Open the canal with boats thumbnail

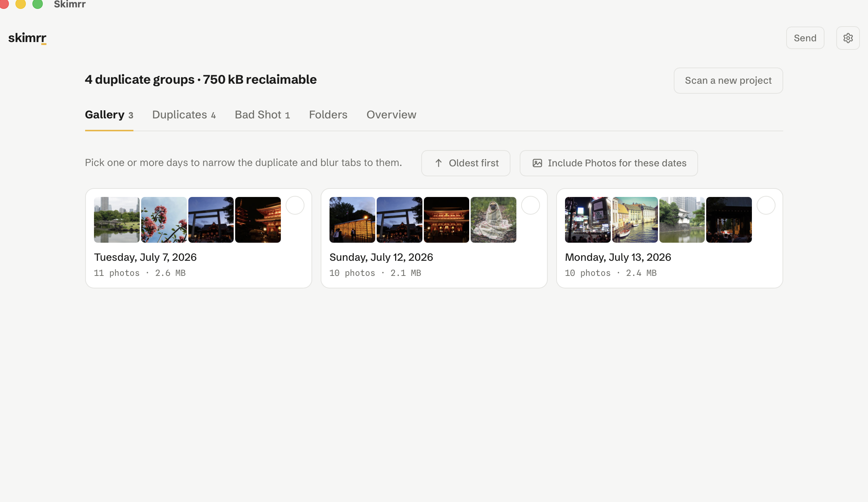pos(635,220)
